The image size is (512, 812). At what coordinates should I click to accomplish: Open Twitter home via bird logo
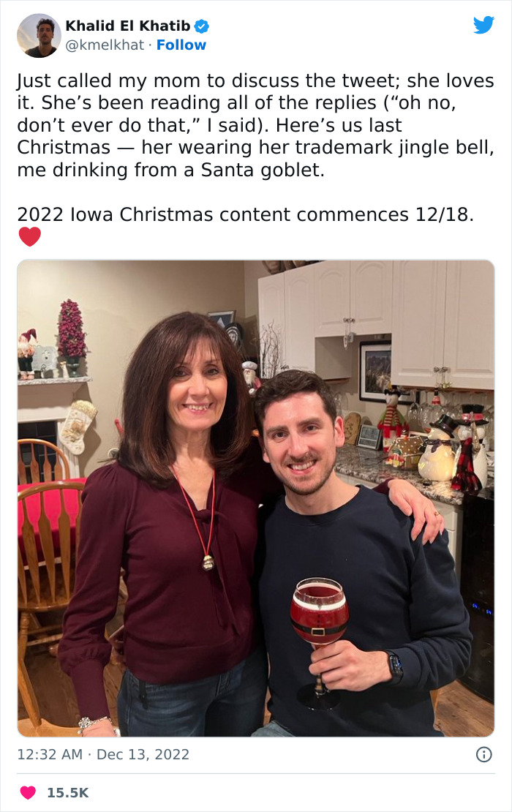[x=484, y=25]
